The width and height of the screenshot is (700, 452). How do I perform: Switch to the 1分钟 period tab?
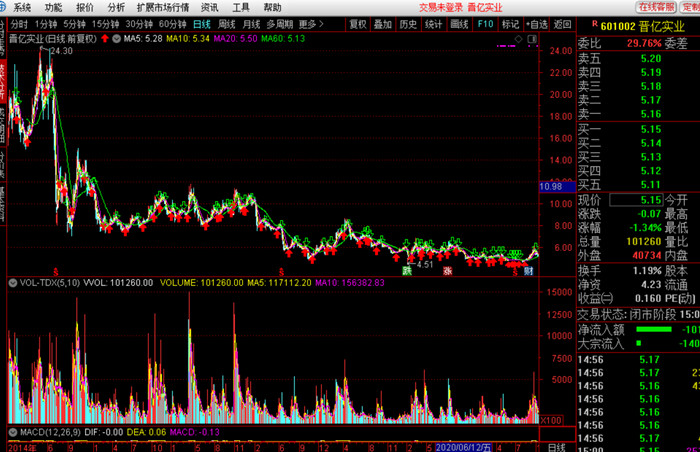[x=46, y=24]
